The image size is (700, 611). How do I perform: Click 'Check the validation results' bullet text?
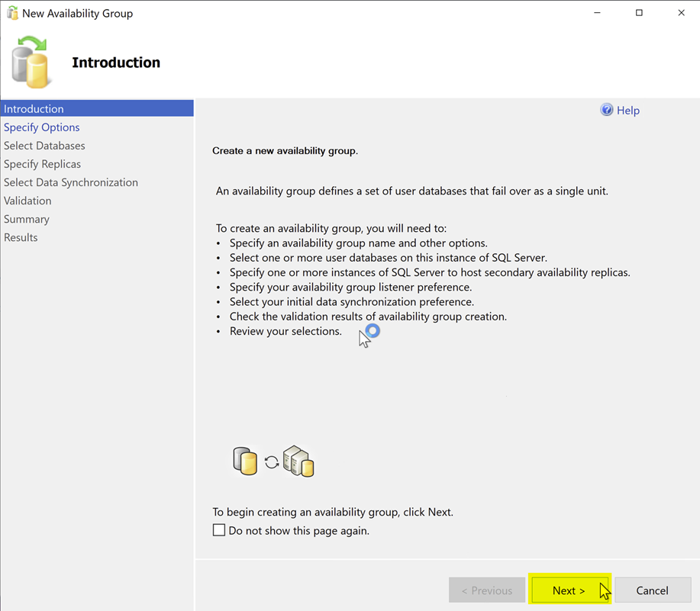tap(368, 317)
